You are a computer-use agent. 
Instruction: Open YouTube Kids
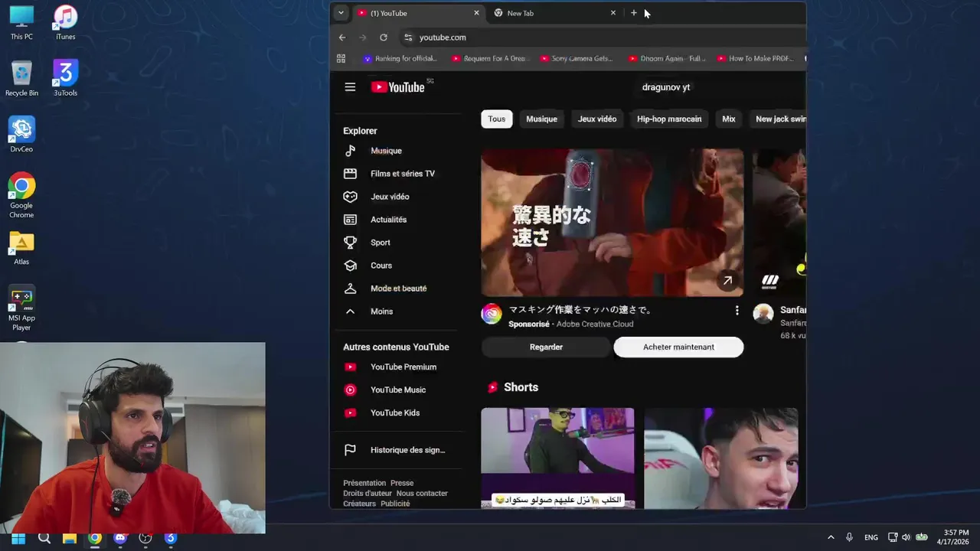click(397, 412)
